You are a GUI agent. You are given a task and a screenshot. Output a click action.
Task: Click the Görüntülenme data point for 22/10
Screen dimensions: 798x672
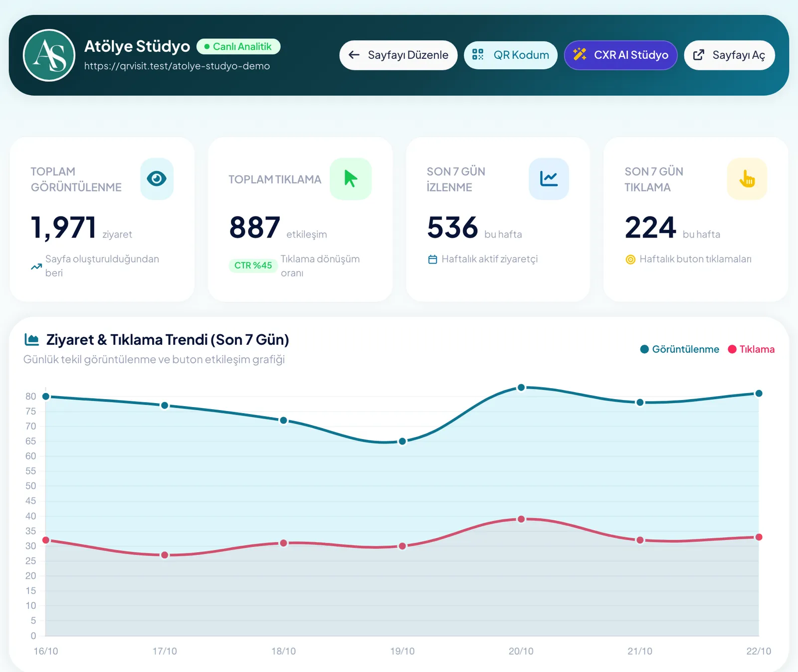[759, 394]
